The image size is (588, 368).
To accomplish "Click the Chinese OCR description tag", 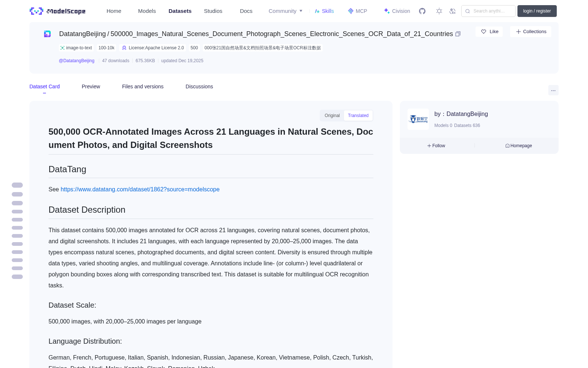I will 262,48.
